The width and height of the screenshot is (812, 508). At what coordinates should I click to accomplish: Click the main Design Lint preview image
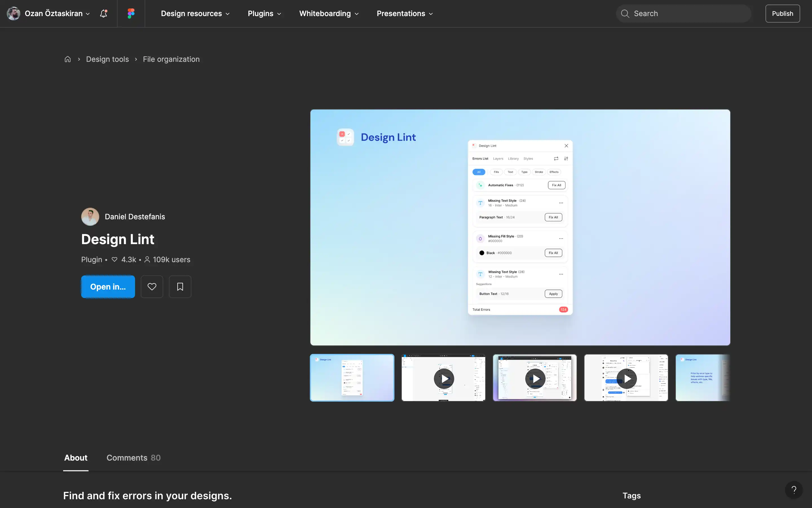[520, 227]
